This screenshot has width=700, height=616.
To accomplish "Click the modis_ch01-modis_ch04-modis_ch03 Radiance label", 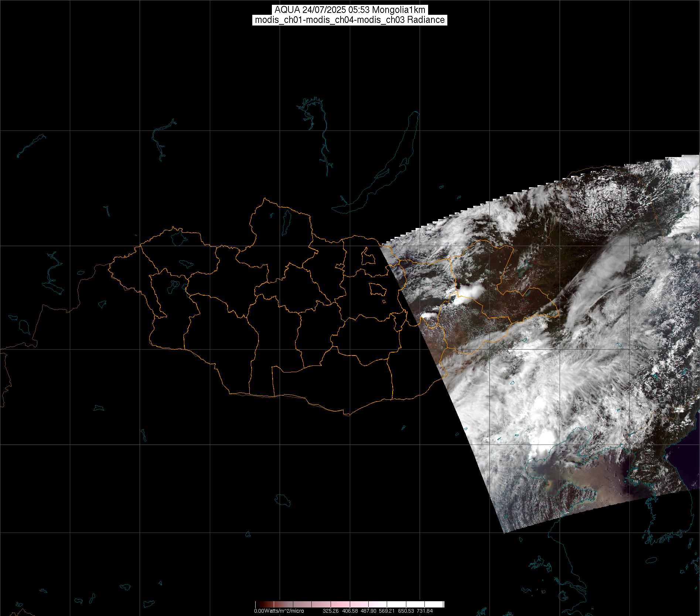I will [350, 20].
